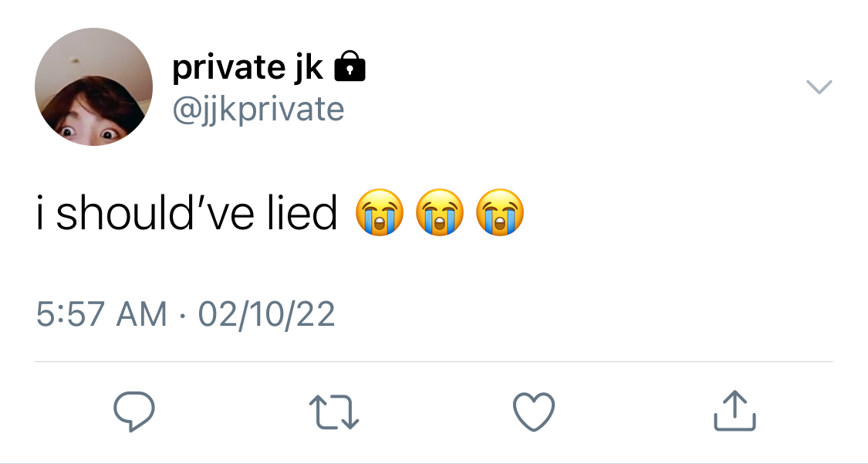Select the middle crying face emoji
This screenshot has width=868, height=464.
[440, 212]
